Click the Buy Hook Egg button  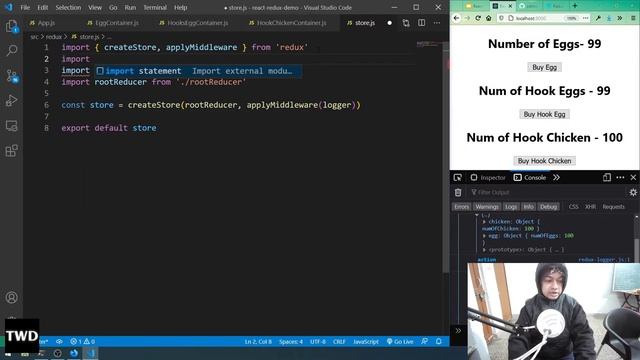coord(544,114)
